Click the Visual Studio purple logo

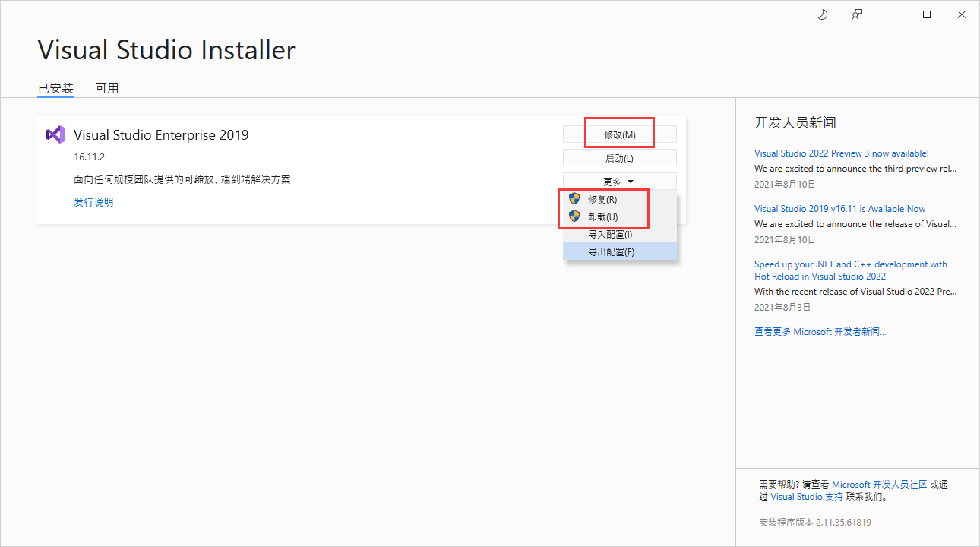[x=55, y=134]
